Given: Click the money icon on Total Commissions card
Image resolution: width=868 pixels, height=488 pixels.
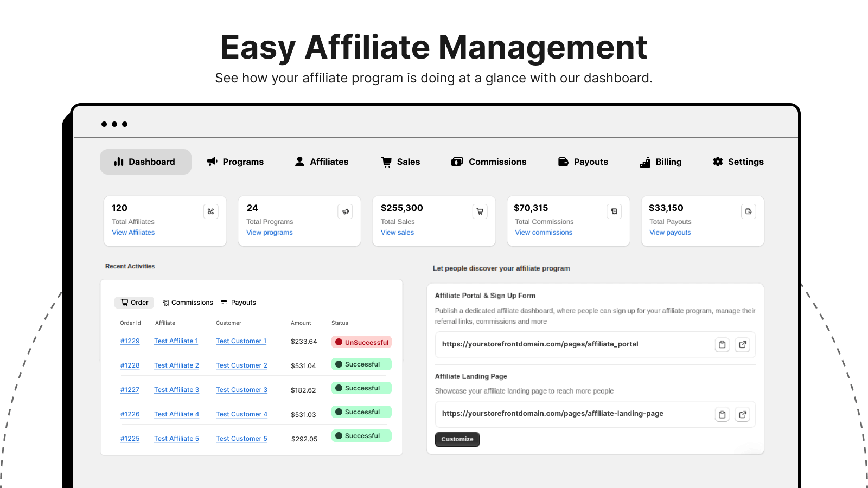Looking at the screenshot, I should [614, 211].
